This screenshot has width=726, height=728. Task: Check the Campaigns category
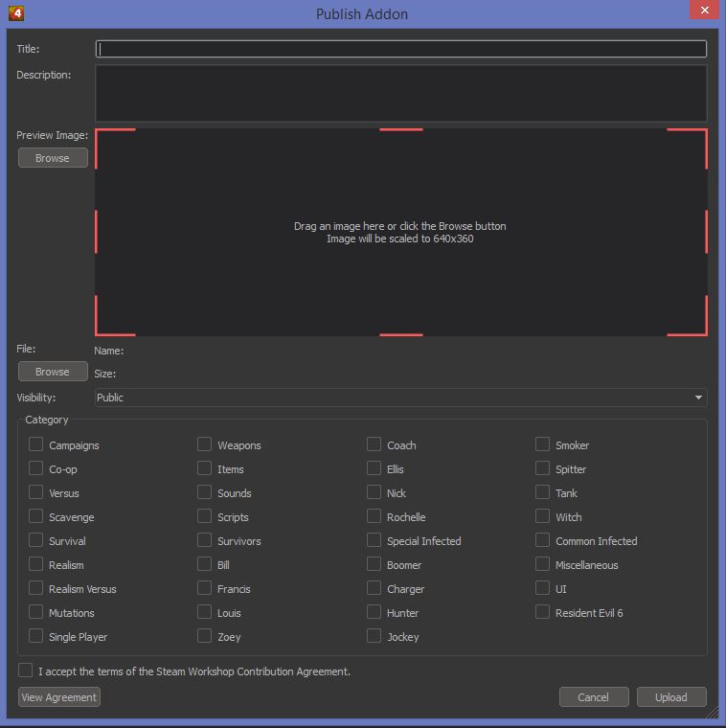tap(35, 444)
